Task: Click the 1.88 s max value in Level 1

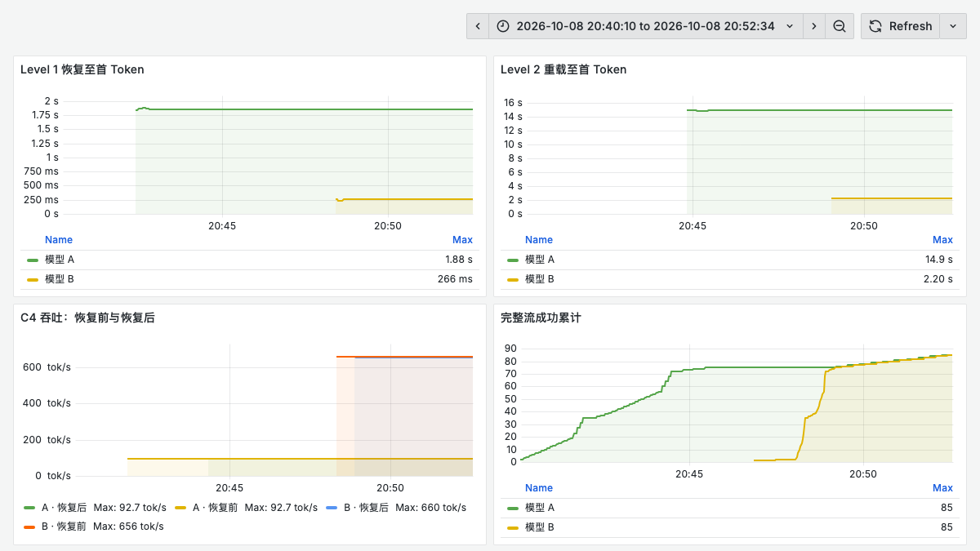Action: tap(459, 260)
